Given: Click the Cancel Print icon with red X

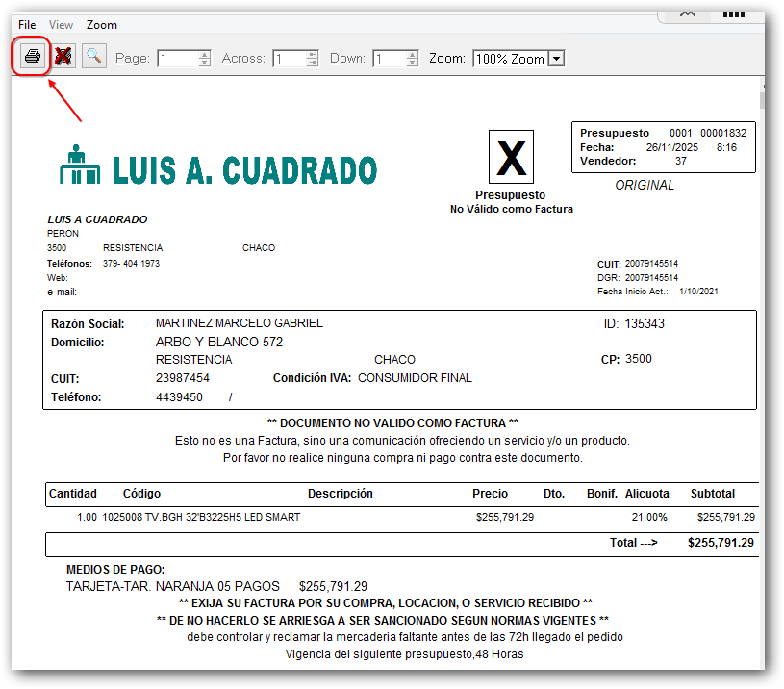Looking at the screenshot, I should point(63,57).
